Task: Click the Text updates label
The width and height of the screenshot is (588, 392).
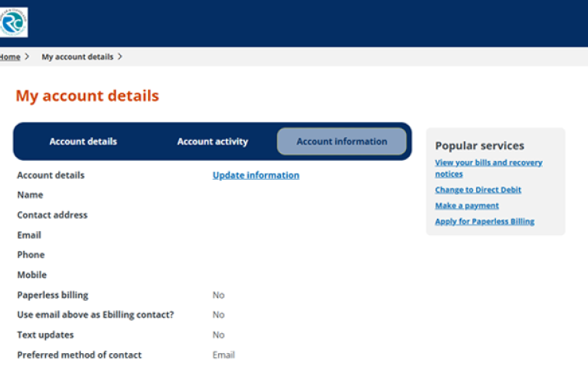Action: click(45, 335)
